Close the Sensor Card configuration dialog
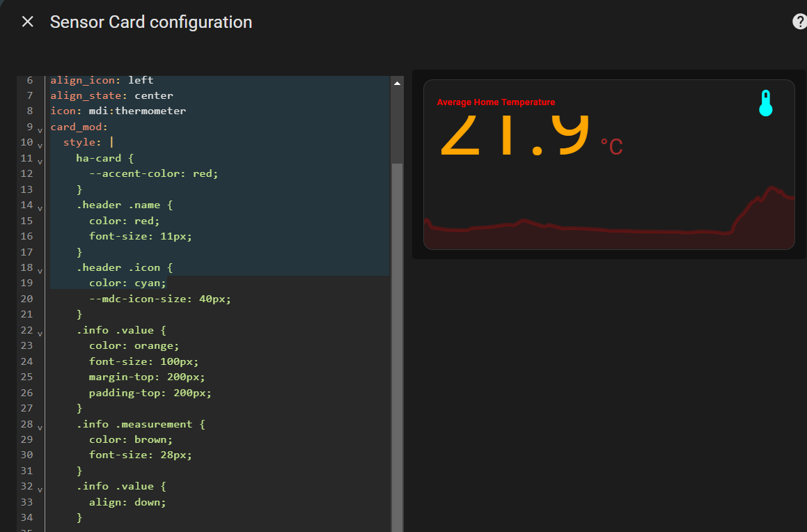This screenshot has width=807, height=532. pyautogui.click(x=28, y=22)
